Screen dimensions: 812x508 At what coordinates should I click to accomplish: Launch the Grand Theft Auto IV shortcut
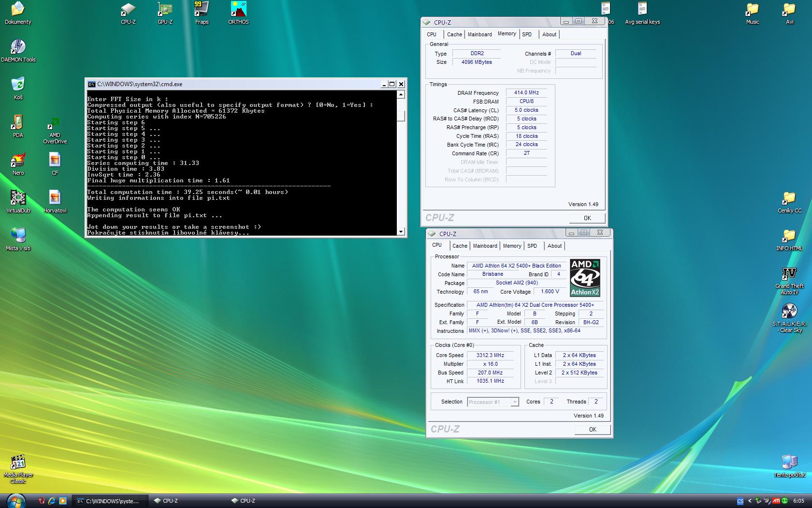coord(789,281)
